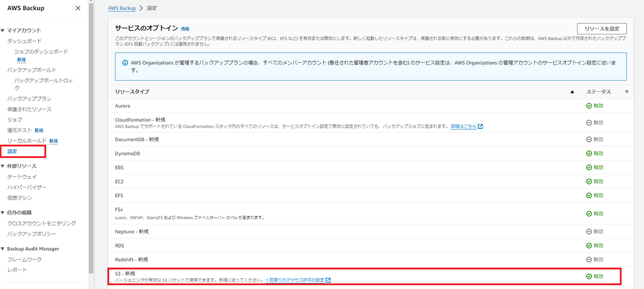Screen dimensions: 644x289
Task: Open 仮想マシン page
Action: tap(19, 198)
